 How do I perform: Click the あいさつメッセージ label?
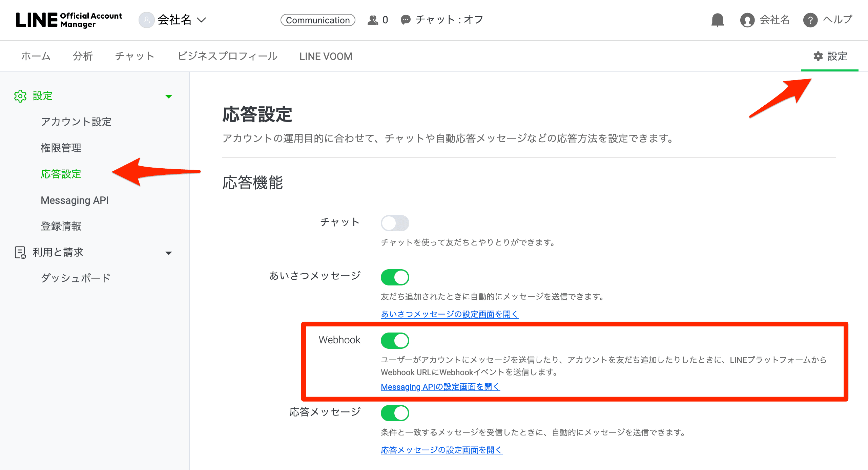click(x=315, y=276)
